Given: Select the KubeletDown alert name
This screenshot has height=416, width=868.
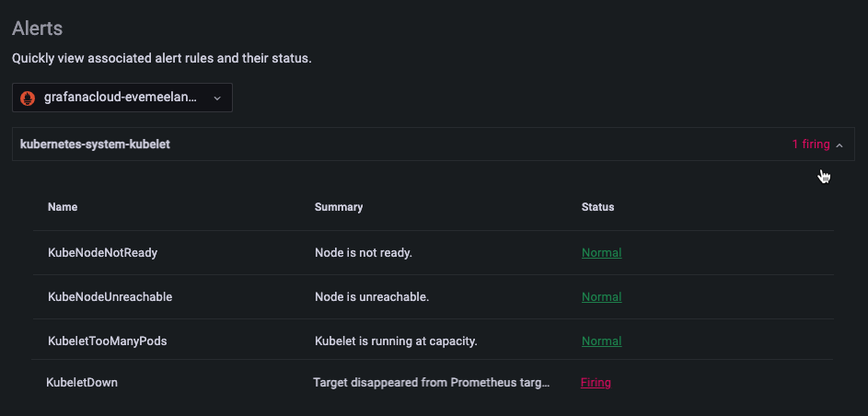Looking at the screenshot, I should tap(82, 382).
